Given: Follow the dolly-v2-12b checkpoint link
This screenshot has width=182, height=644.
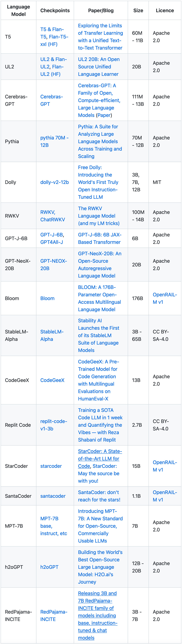Looking at the screenshot, I should point(54,182).
